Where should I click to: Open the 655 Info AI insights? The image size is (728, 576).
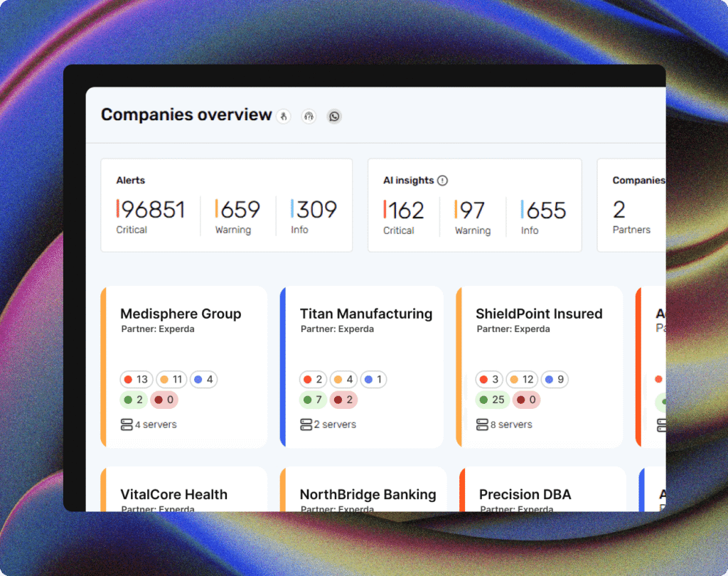(543, 217)
